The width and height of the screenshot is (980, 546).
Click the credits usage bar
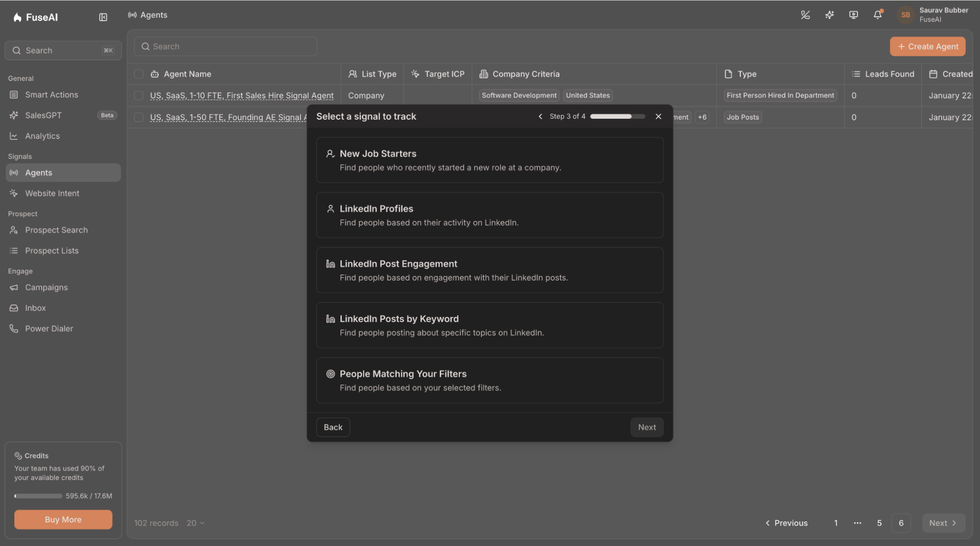coord(38,496)
